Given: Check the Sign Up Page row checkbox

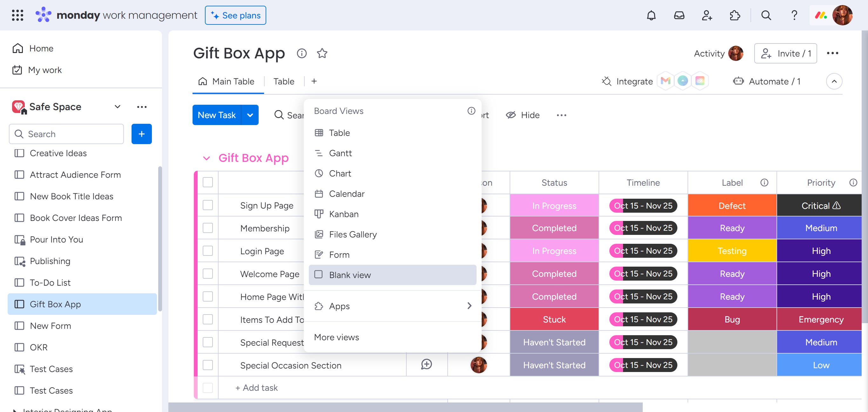Looking at the screenshot, I should tap(207, 205).
